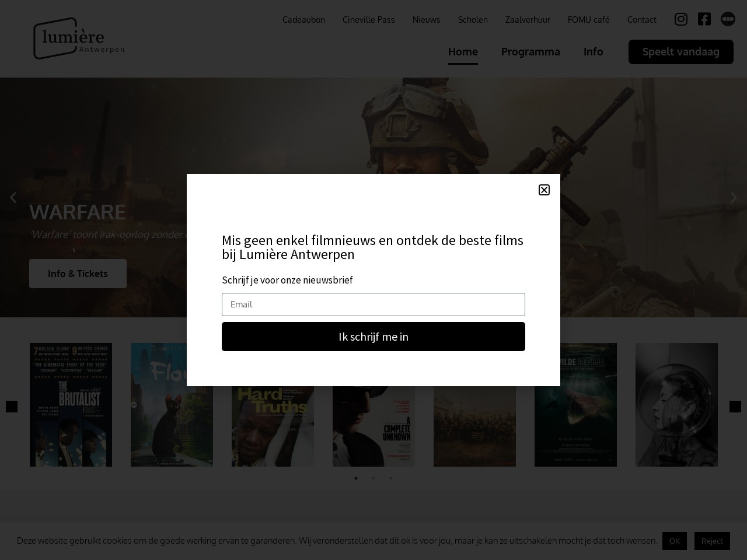Open the Cineville Pass page
The width and height of the screenshot is (747, 560).
pyautogui.click(x=369, y=20)
